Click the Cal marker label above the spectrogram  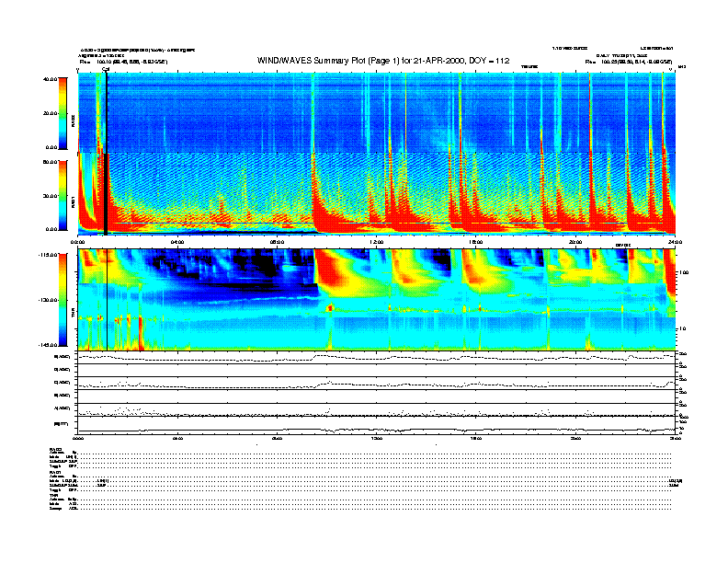pos(106,69)
